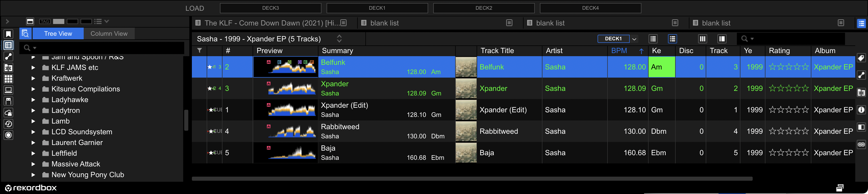The width and height of the screenshot is (868, 194).
Task: Open the Recordings icon in sidebar
Action: click(x=8, y=135)
